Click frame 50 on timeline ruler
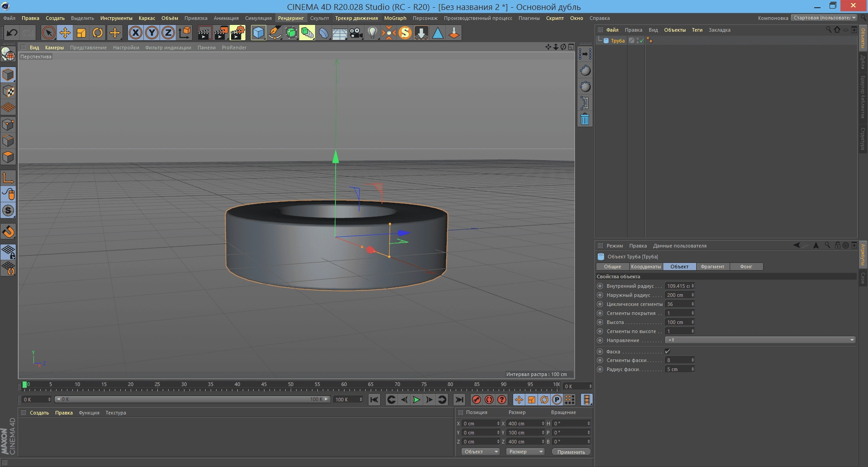 [291, 386]
